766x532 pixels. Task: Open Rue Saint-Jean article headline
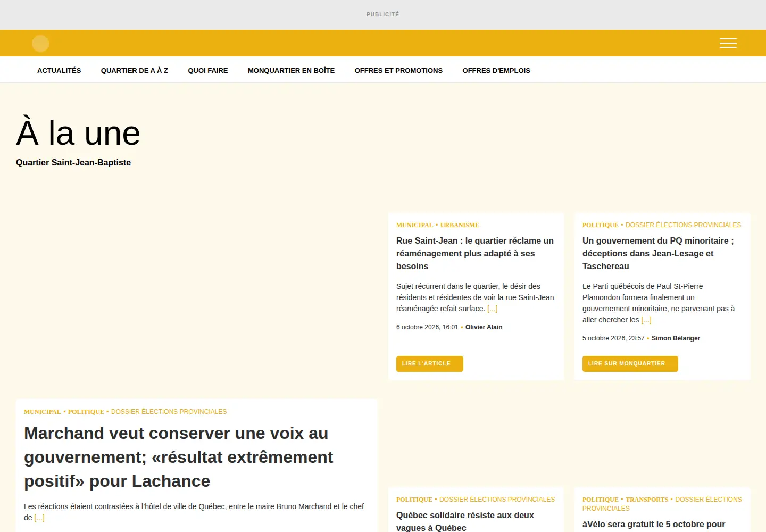point(475,253)
